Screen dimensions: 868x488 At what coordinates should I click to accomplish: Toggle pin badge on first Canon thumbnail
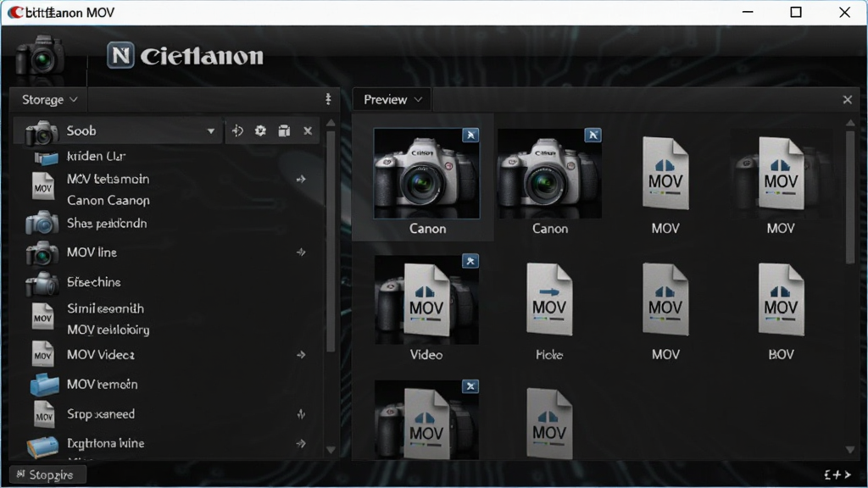470,135
